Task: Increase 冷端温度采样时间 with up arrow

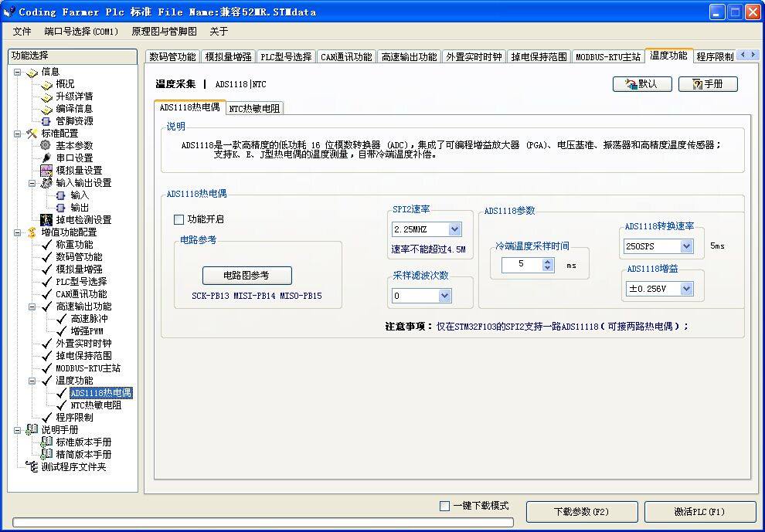Action: (x=547, y=262)
